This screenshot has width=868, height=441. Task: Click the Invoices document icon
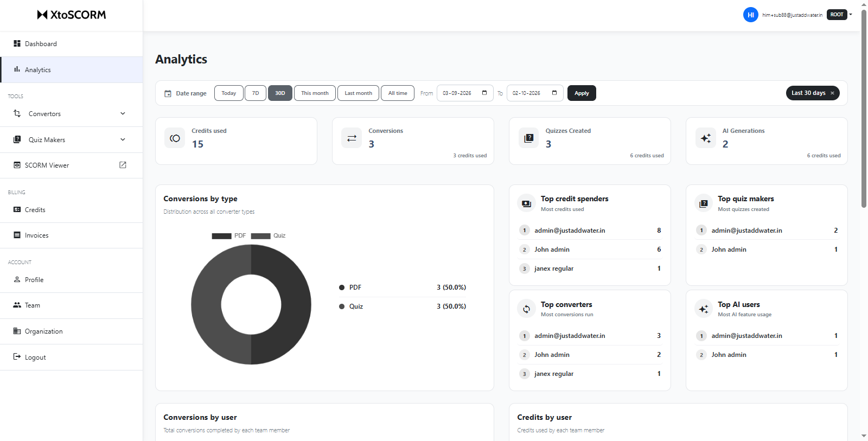(x=17, y=235)
